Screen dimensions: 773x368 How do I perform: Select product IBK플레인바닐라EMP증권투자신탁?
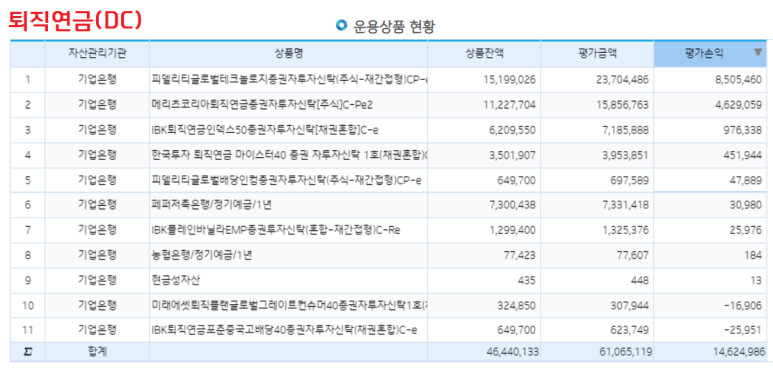(276, 230)
